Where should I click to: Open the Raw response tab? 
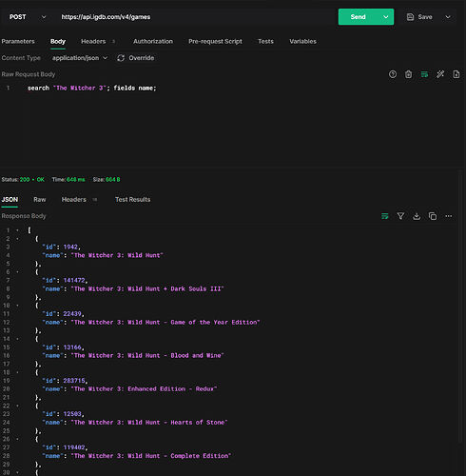tap(40, 199)
